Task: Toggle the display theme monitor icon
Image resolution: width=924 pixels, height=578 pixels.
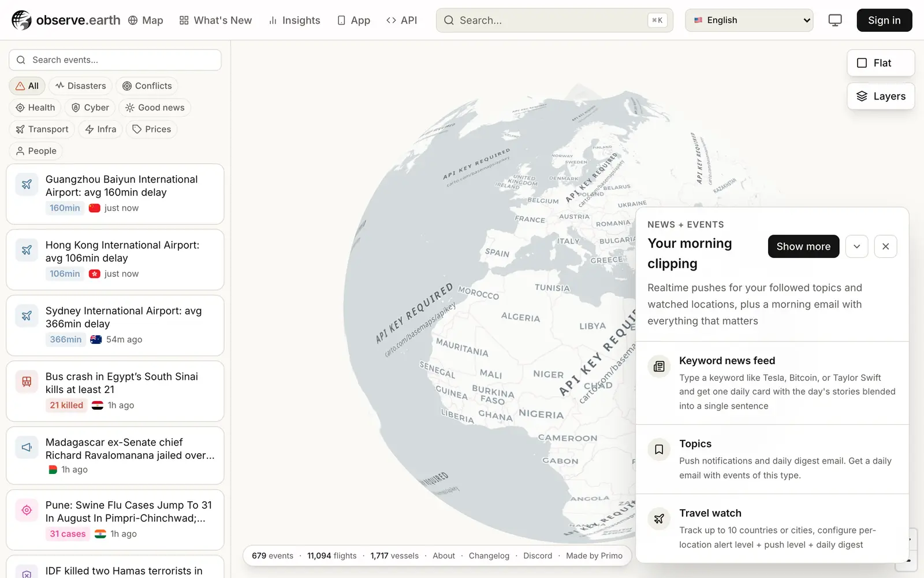Action: coord(835,20)
